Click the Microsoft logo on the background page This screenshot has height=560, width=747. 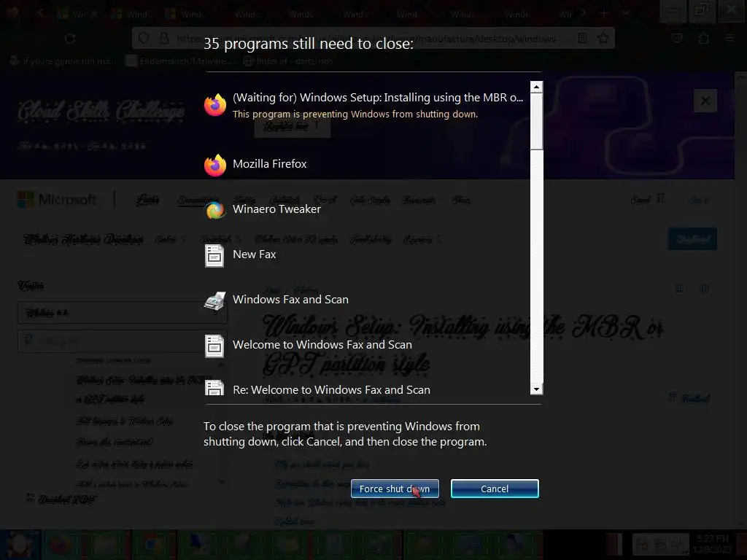(x=57, y=200)
